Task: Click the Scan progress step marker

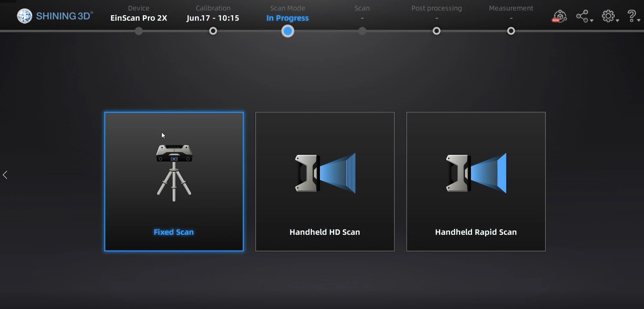Action: click(x=362, y=31)
